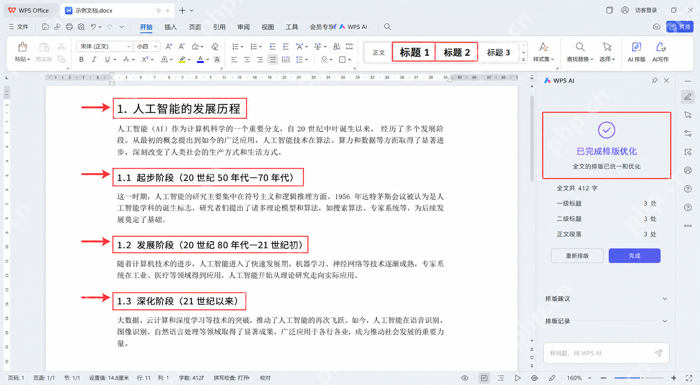This screenshot has width=700, height=385.
Task: Click the Decrease font size icon
Action: coord(182,46)
